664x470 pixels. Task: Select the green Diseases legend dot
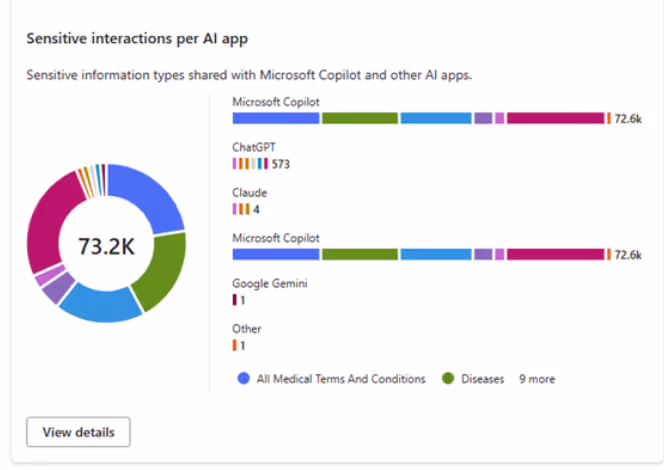[x=448, y=379]
